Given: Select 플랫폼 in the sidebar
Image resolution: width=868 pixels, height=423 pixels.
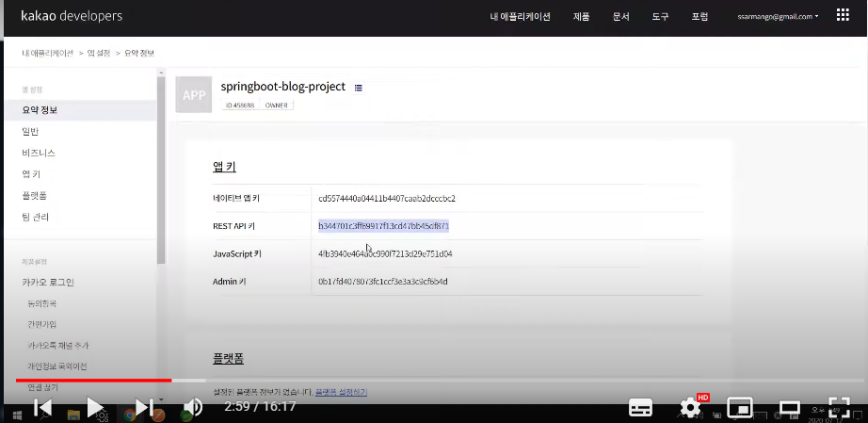Looking at the screenshot, I should [x=34, y=195].
